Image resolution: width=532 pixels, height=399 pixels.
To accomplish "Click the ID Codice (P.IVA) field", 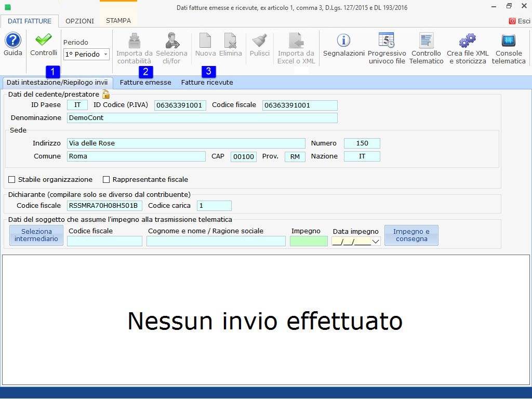I will point(180,105).
